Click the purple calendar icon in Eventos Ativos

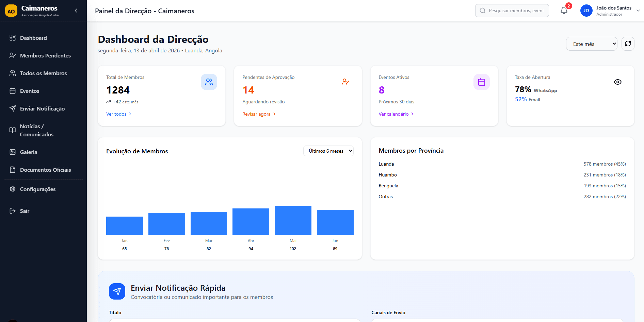pos(481,82)
